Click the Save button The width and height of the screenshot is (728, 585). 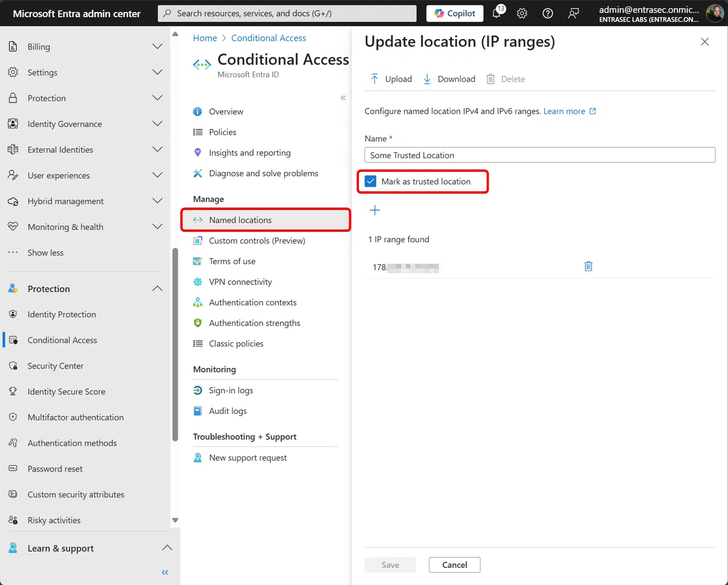(x=390, y=565)
